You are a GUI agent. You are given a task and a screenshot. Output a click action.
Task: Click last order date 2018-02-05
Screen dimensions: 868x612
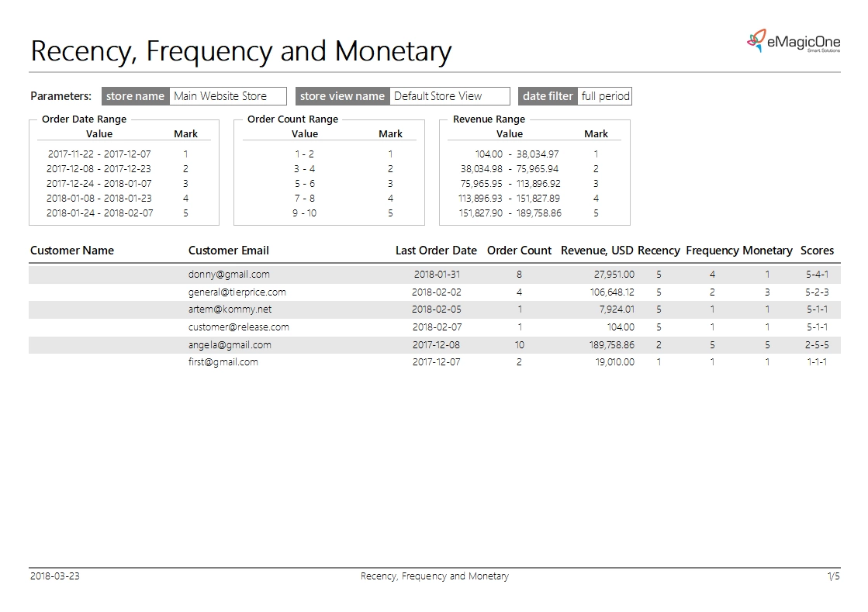pyautogui.click(x=437, y=309)
